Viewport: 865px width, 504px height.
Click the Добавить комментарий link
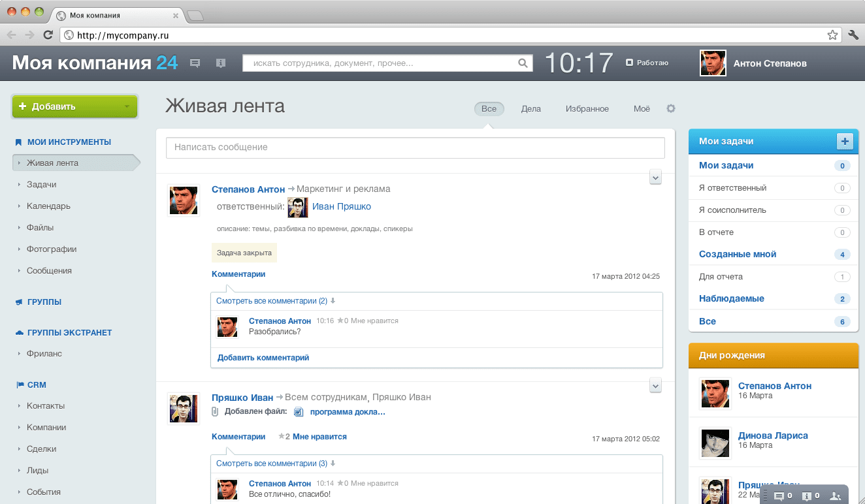263,358
